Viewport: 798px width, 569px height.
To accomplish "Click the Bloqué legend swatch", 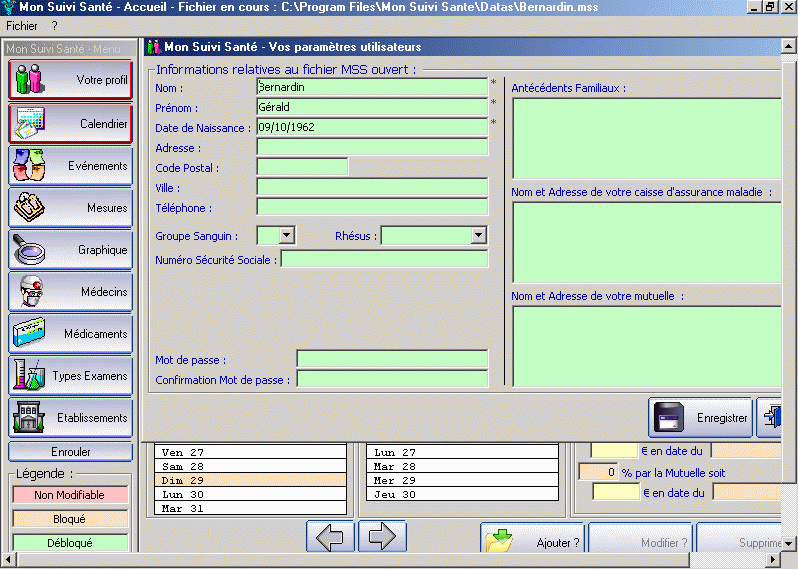I will point(70,519).
